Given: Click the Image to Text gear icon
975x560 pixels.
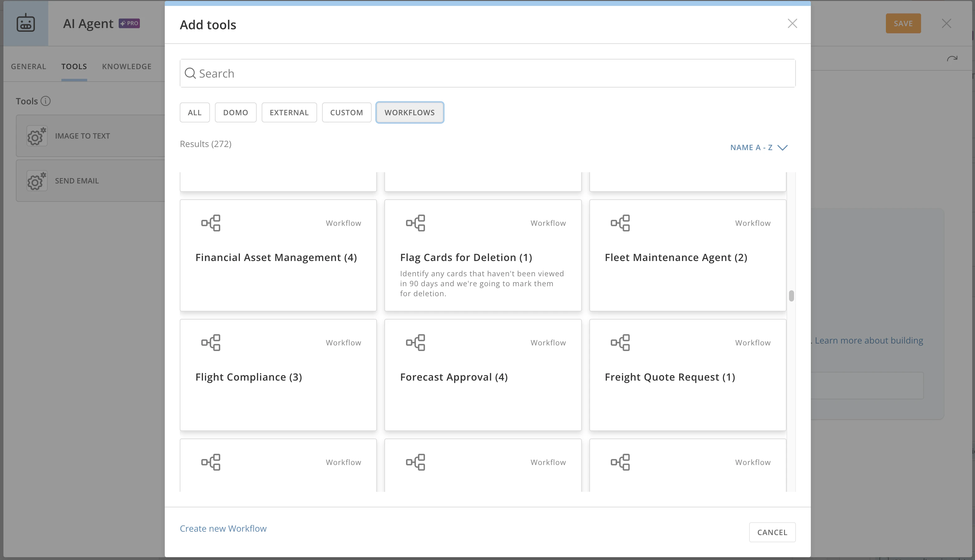Looking at the screenshot, I should [37, 136].
